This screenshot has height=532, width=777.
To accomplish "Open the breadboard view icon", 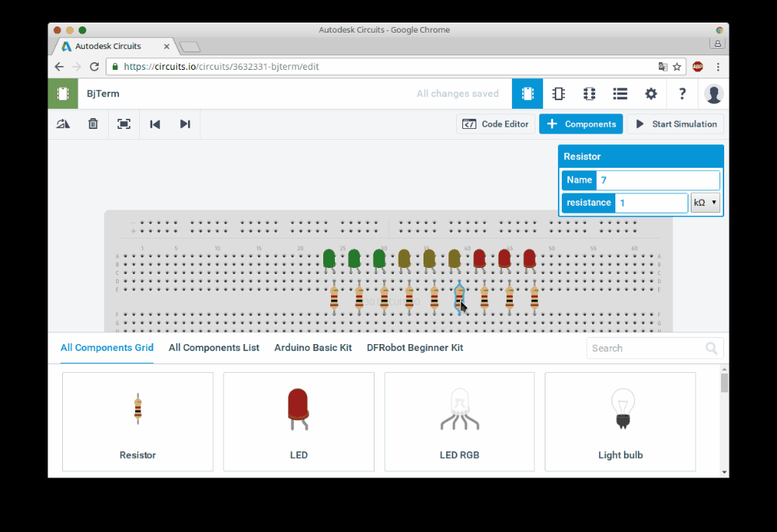I will (x=528, y=94).
